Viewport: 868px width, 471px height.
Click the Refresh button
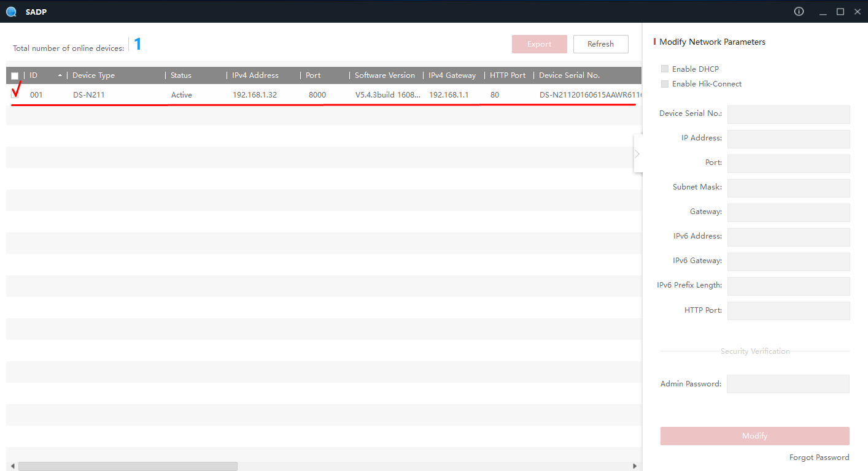pyautogui.click(x=600, y=44)
